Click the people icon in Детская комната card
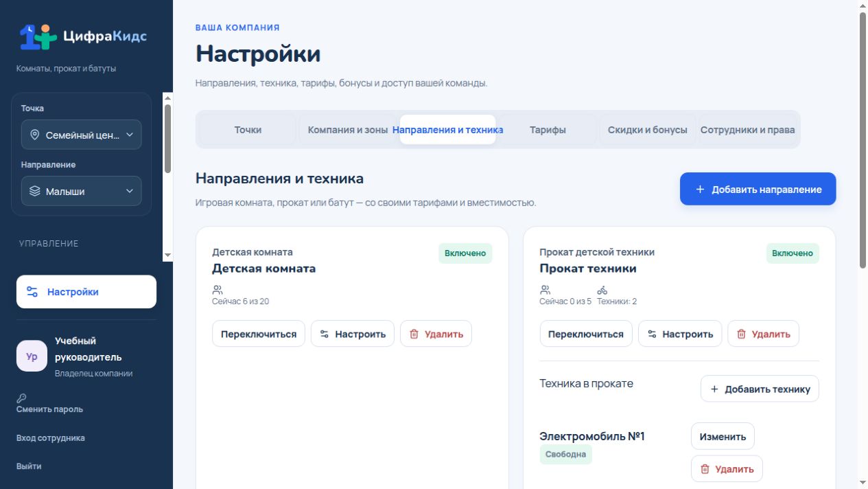 [217, 290]
